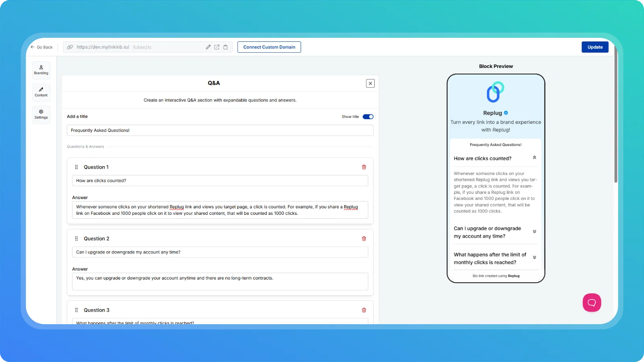Open the Content sidebar tab
This screenshot has height=362, width=644.
pyautogui.click(x=41, y=92)
